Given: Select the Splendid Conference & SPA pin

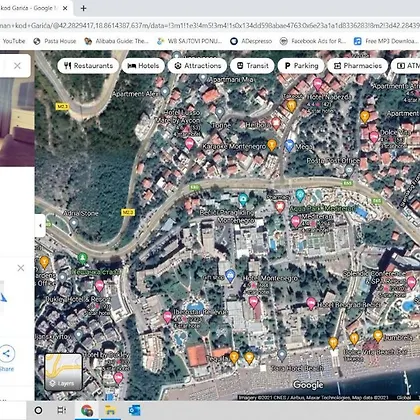Looking at the screenshot, I should pos(411,282).
